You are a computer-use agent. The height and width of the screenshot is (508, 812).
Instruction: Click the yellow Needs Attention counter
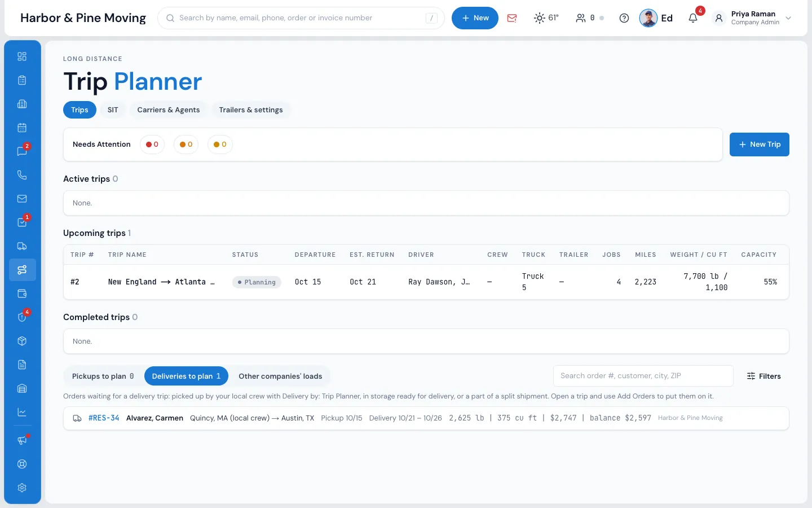[x=220, y=144]
